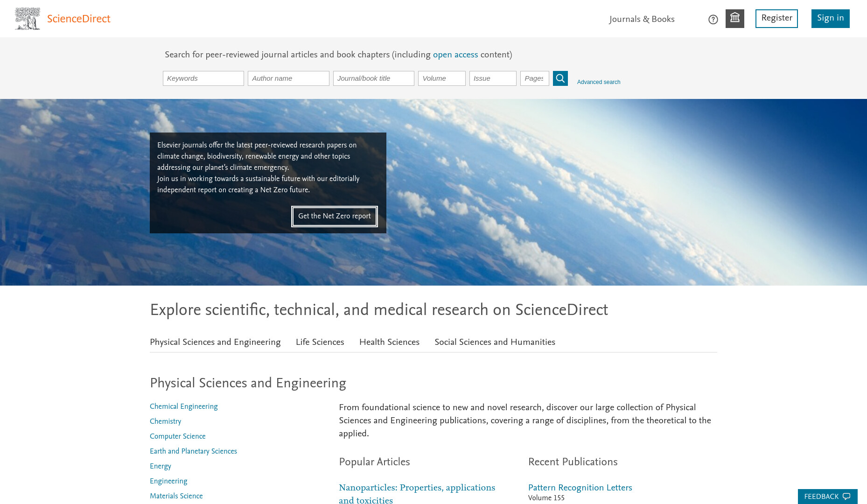The image size is (867, 504).
Task: Select the Life Sciences tab
Action: (320, 342)
